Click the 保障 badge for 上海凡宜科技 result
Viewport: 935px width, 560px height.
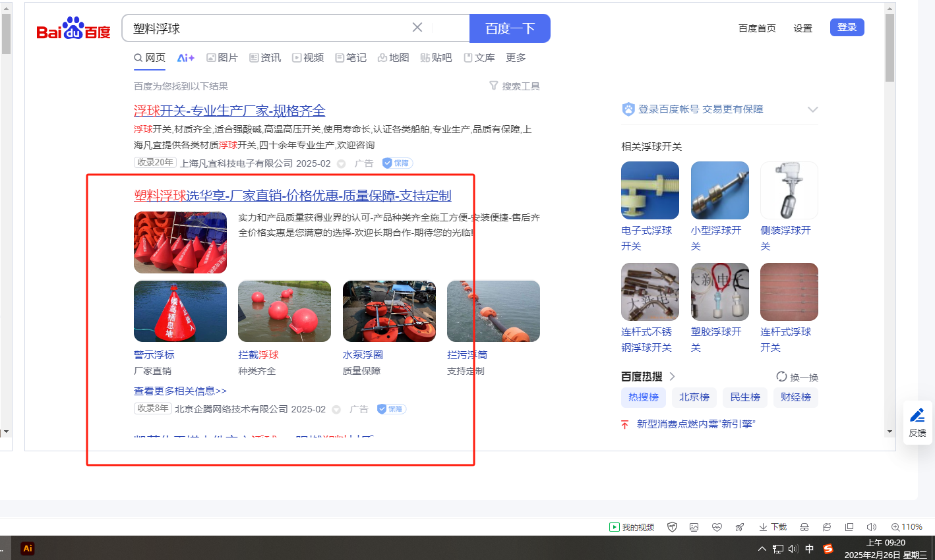398,163
